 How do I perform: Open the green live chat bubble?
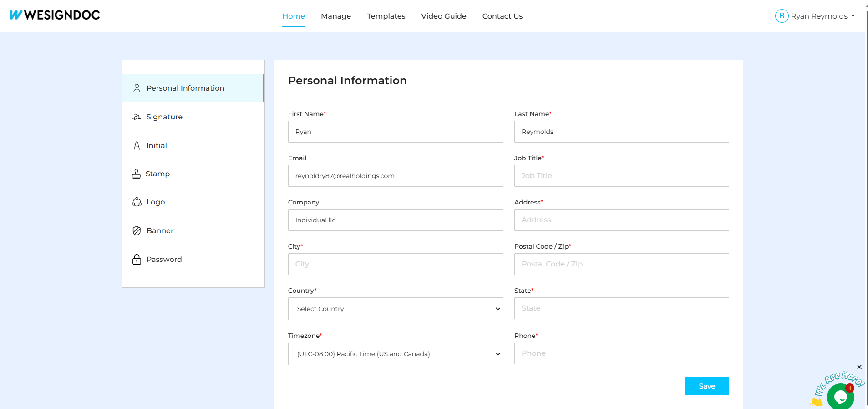coord(840,396)
